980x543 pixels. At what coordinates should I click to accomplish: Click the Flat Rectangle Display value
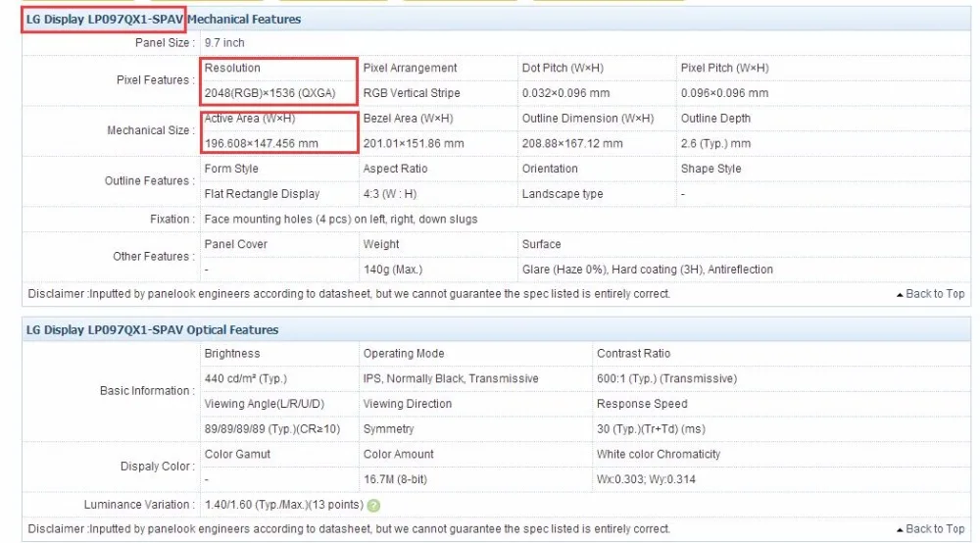click(x=262, y=194)
